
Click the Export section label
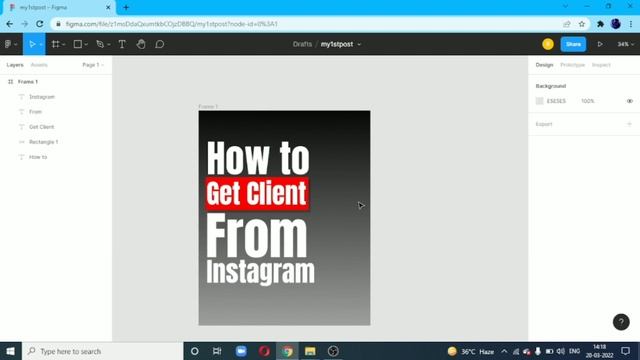click(x=544, y=124)
